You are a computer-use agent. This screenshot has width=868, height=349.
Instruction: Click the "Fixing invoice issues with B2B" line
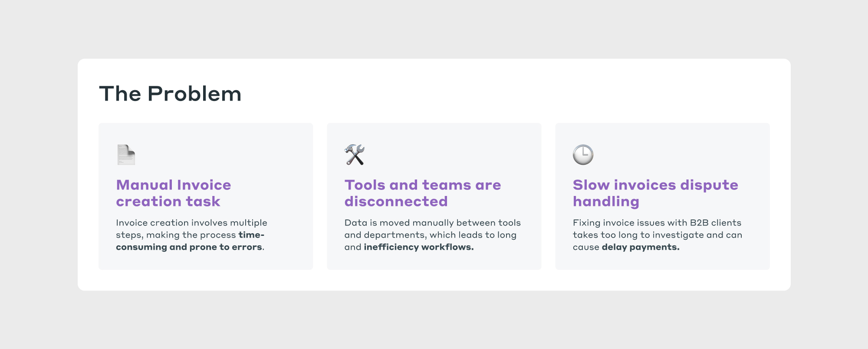(x=657, y=223)
